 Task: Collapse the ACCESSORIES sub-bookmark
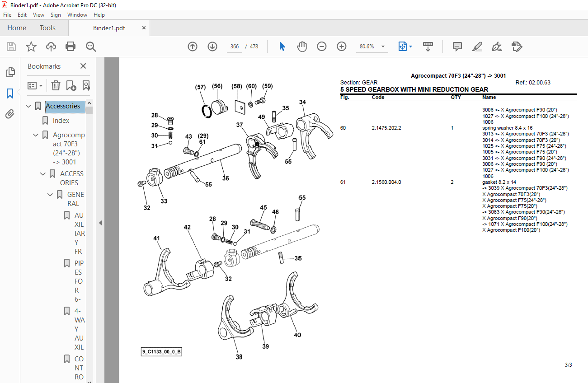coord(43,174)
